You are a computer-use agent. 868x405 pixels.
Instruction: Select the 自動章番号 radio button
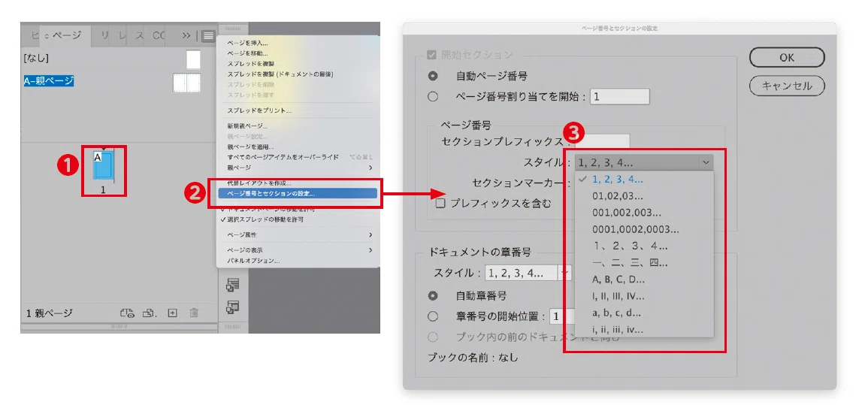pyautogui.click(x=433, y=296)
